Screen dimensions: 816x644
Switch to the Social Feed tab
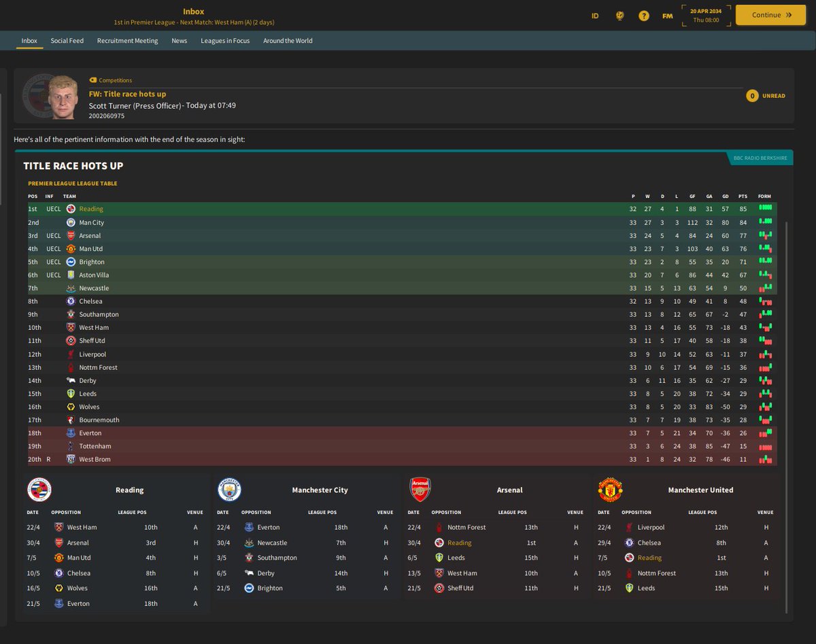click(67, 40)
